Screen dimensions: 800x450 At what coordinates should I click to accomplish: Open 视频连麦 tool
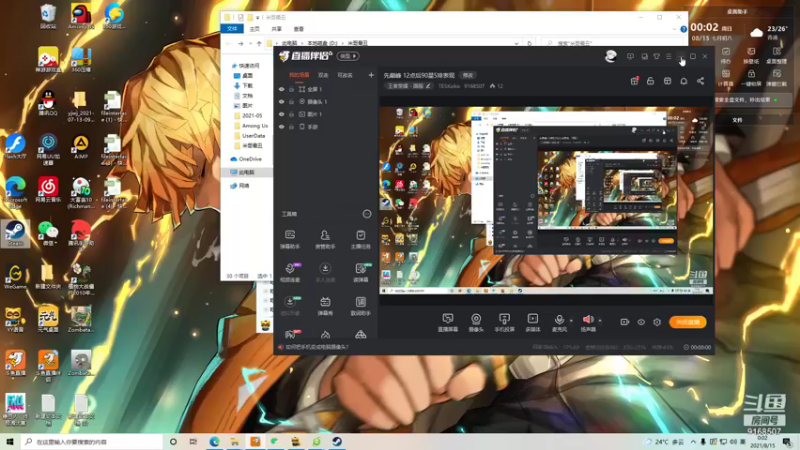(290, 272)
